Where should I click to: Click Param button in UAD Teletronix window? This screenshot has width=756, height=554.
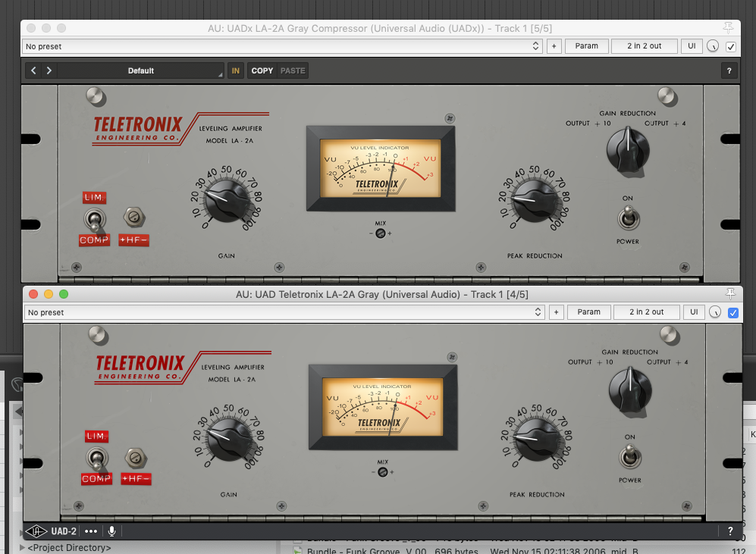pyautogui.click(x=588, y=312)
